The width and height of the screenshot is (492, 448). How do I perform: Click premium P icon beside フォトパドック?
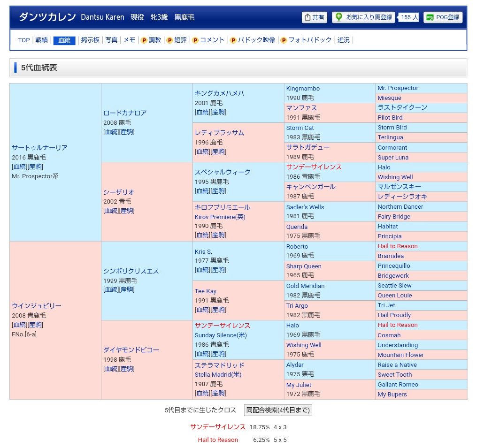tap(284, 40)
